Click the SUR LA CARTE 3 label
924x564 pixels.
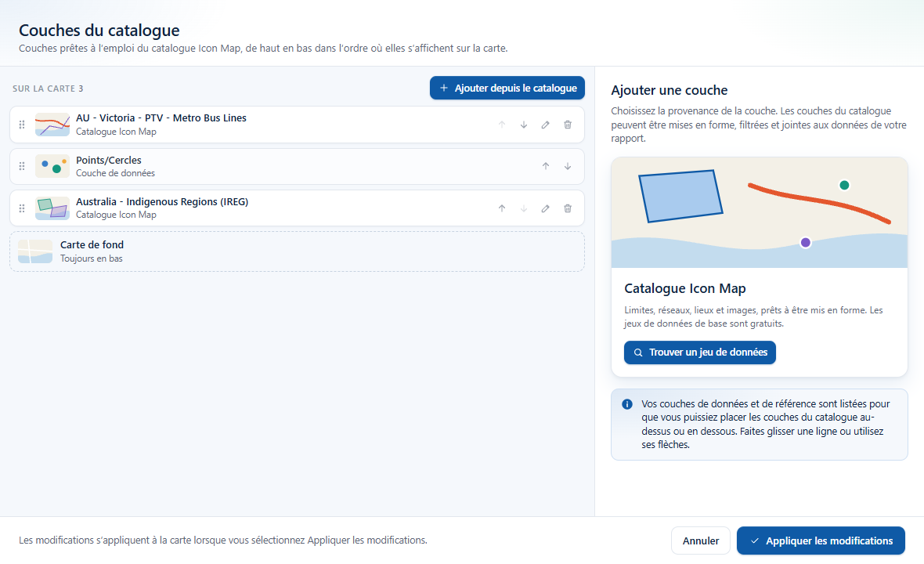click(48, 89)
